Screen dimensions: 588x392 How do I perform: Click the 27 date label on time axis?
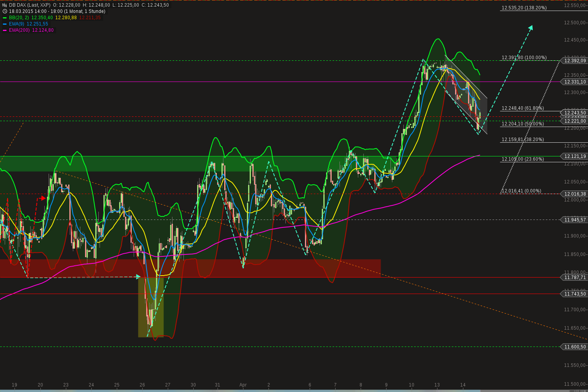point(168,385)
